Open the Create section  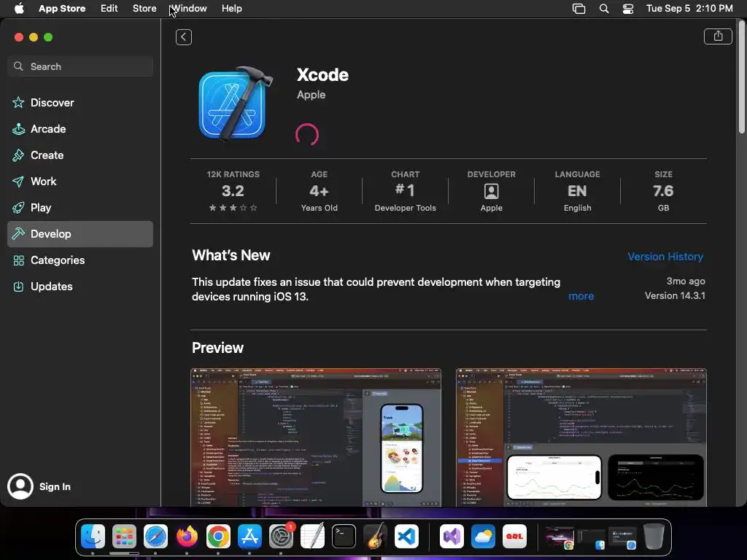tap(80, 155)
